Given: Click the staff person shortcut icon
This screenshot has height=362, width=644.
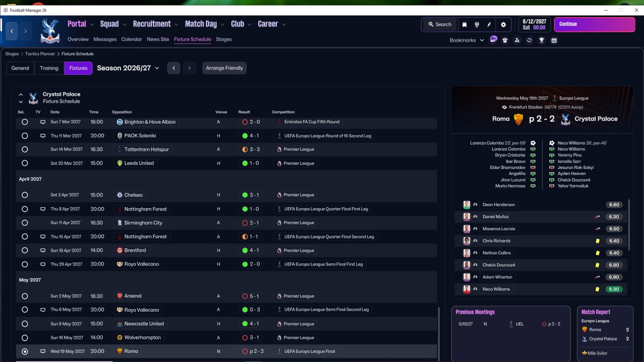Looking at the screenshot, I should (517, 40).
